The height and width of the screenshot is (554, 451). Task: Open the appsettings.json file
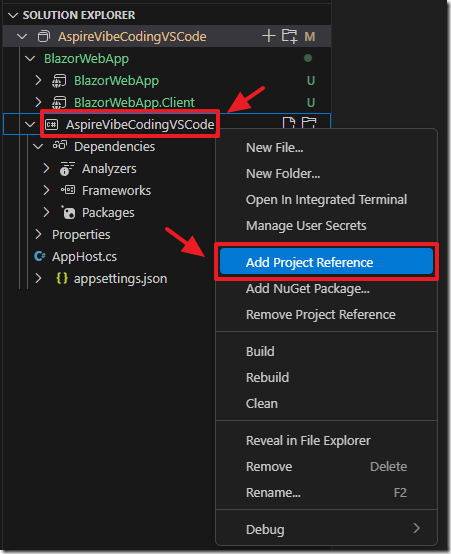(121, 279)
